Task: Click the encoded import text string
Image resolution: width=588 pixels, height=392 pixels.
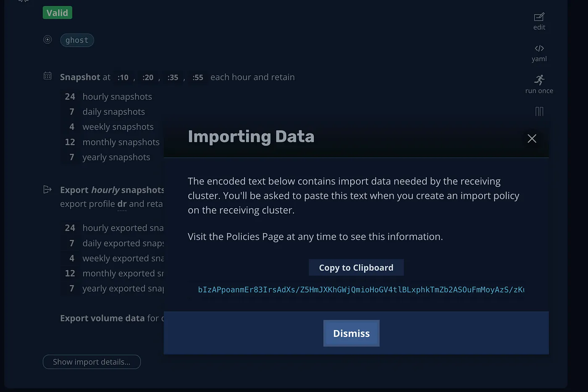Action: (360, 289)
